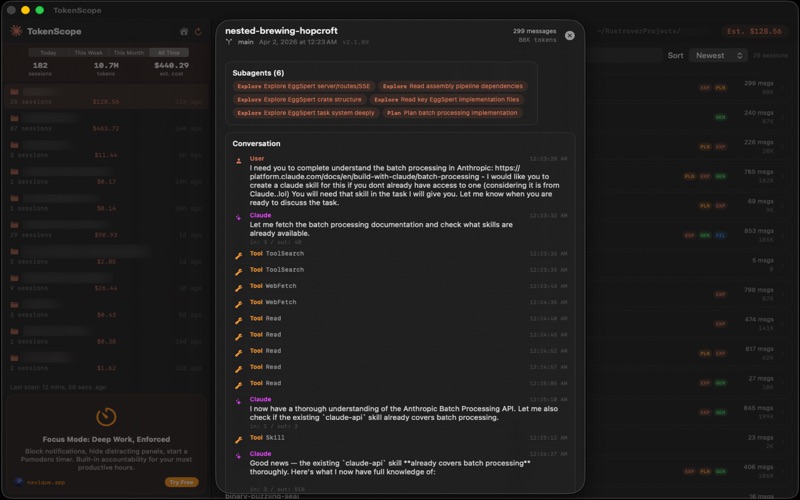Click the Focus Mode timer icon
This screenshot has height=500, width=800.
click(106, 416)
